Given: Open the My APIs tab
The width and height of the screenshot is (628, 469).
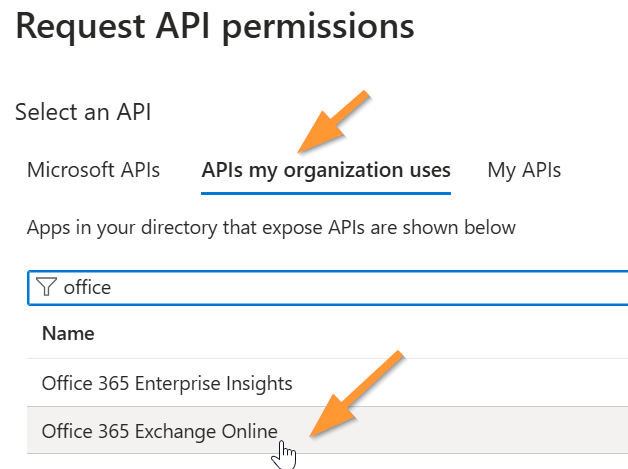Looking at the screenshot, I should [524, 170].
